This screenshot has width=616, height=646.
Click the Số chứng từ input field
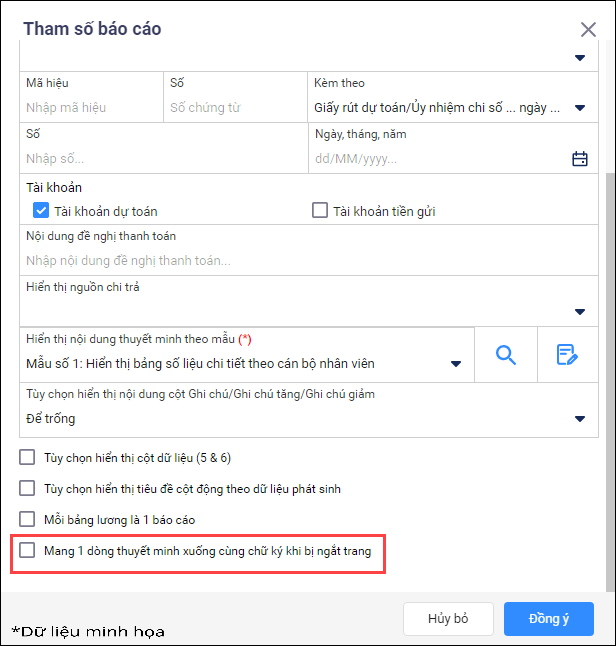pyautogui.click(x=235, y=108)
